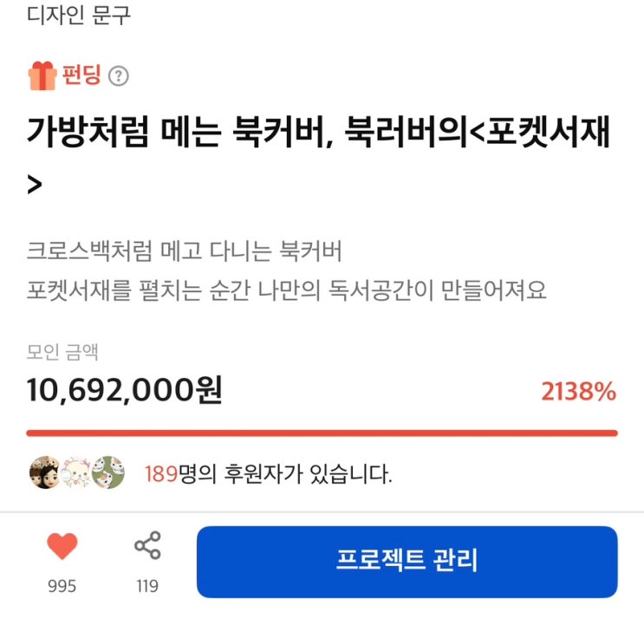Click the red 펀딩 label
644x644 pixels.
point(81,76)
